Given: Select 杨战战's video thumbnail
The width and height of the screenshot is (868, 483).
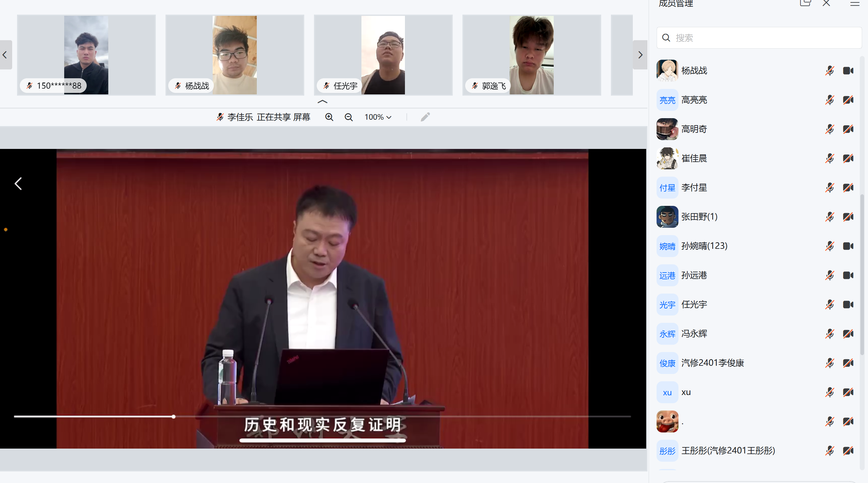Looking at the screenshot, I should pyautogui.click(x=235, y=55).
